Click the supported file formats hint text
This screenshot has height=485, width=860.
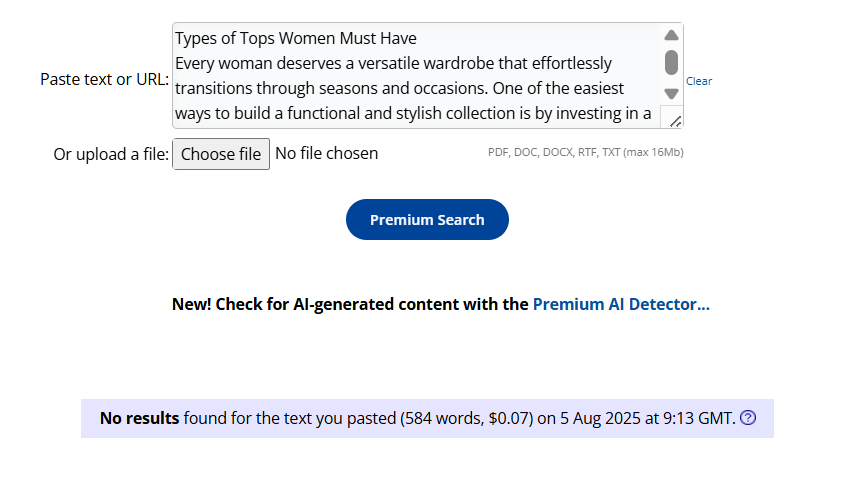585,153
